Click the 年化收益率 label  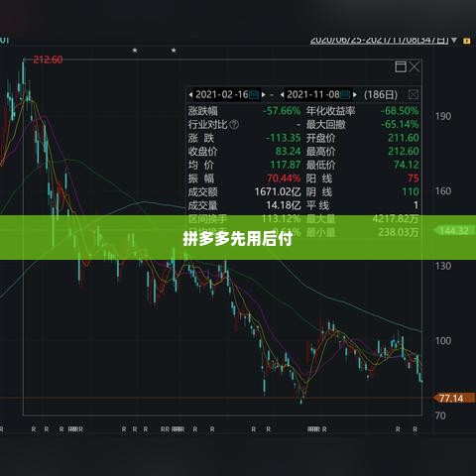pos(330,111)
